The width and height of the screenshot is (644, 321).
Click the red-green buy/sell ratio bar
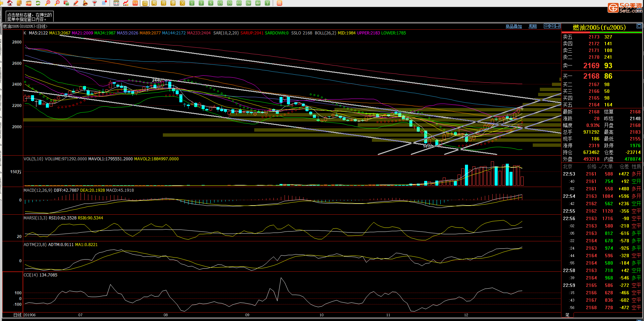(602, 32)
